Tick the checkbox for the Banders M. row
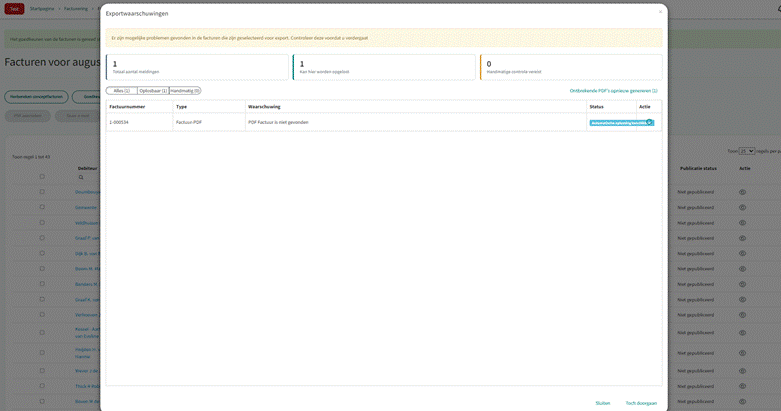This screenshot has width=781, height=411. (42, 283)
